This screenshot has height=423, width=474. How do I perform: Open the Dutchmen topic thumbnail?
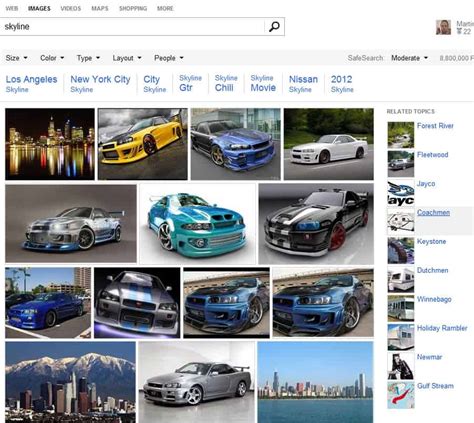[401, 280]
